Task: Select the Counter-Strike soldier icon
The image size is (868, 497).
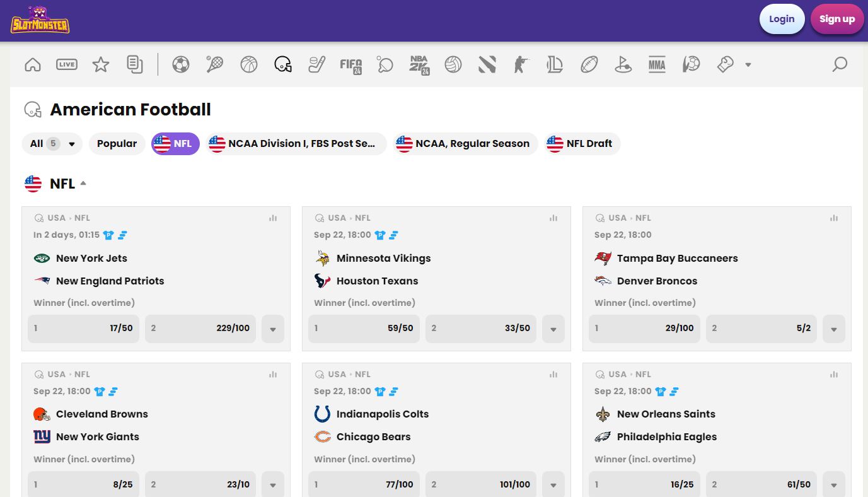Action: tap(521, 64)
